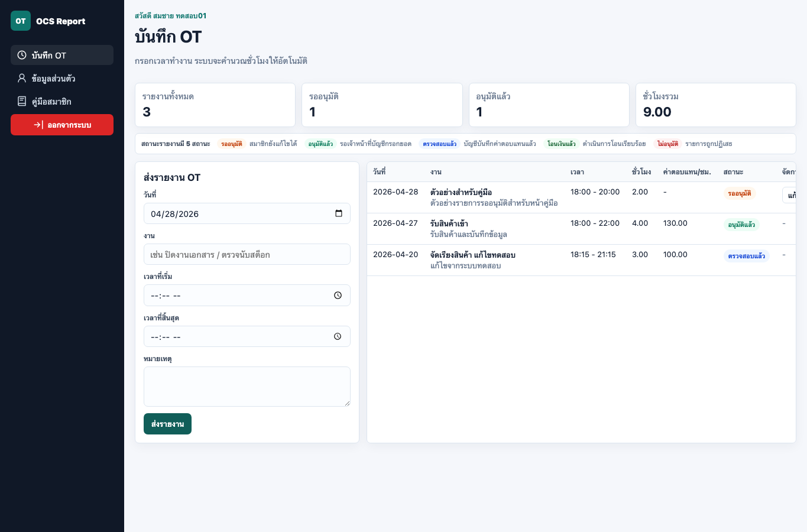Click the ออกจากระบบ logout button
This screenshot has width=807, height=532.
(62, 125)
